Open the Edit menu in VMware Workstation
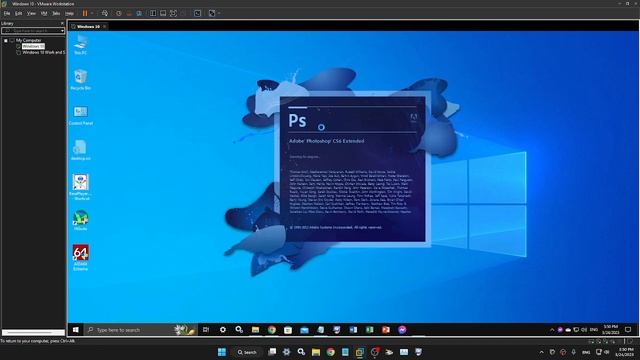Image resolution: width=640 pixels, height=360 pixels. coord(19,13)
